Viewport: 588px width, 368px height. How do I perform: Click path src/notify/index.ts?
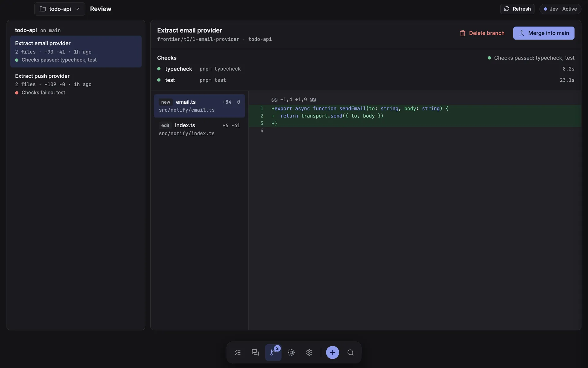[x=187, y=133]
